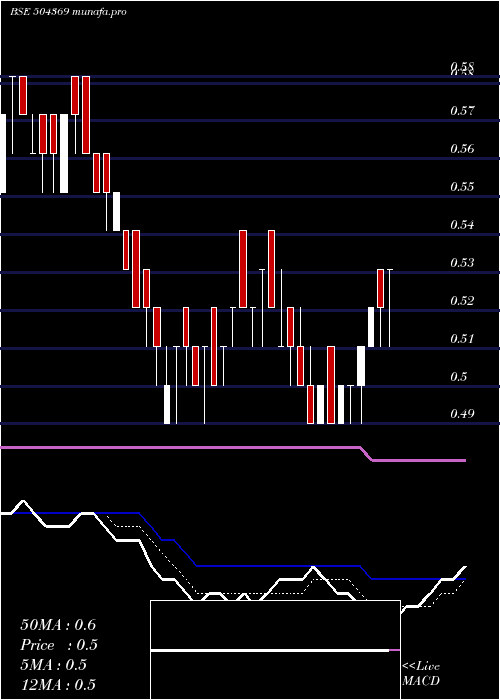
Task: Select the 0.52 price axis label
Action: (462, 300)
